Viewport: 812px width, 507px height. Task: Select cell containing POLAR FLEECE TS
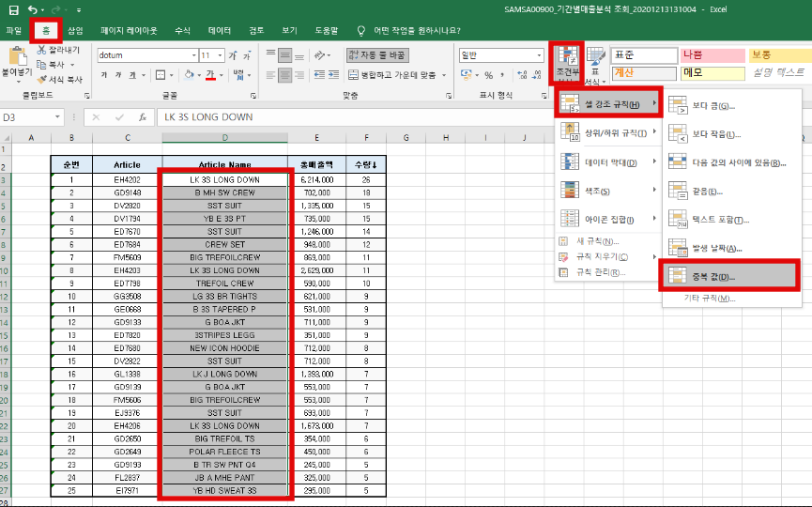coord(224,452)
